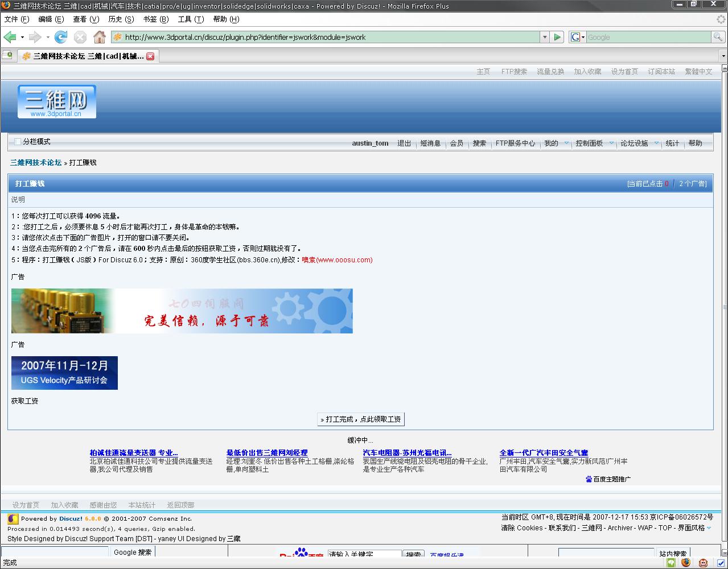Click the 繁體中文 top link
Screen dimensions: 728x569
point(698,72)
